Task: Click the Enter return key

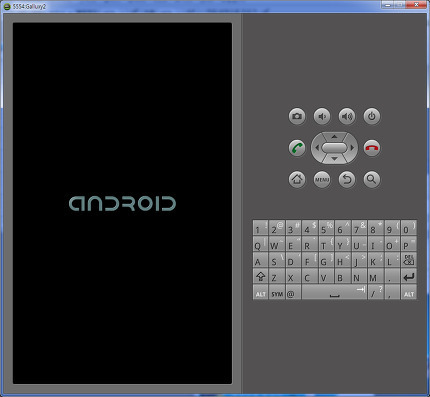Action: click(409, 276)
